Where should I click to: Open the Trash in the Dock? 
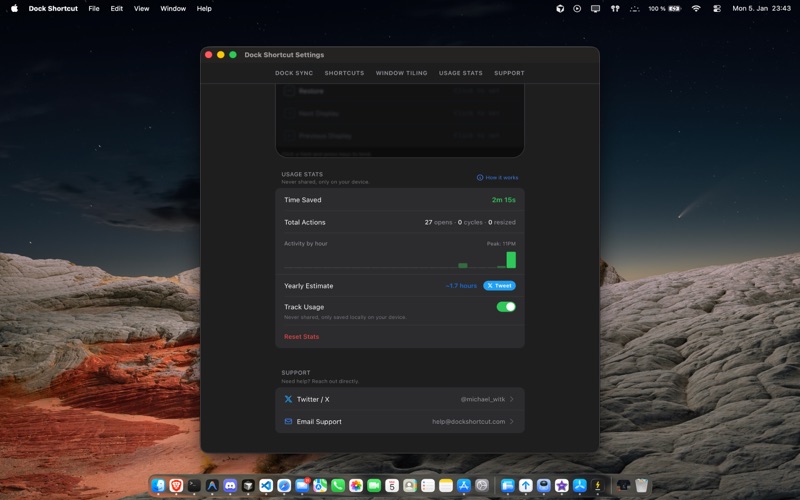tap(641, 485)
